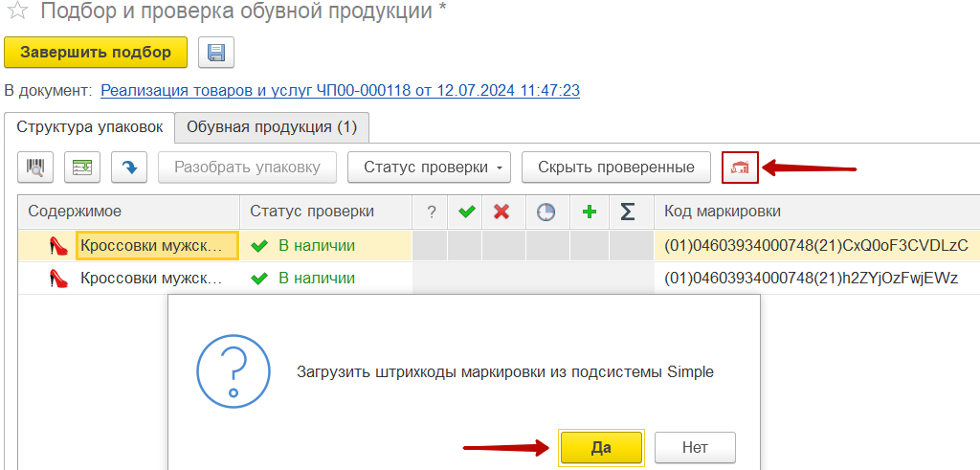Save using the floppy disk icon

[216, 53]
